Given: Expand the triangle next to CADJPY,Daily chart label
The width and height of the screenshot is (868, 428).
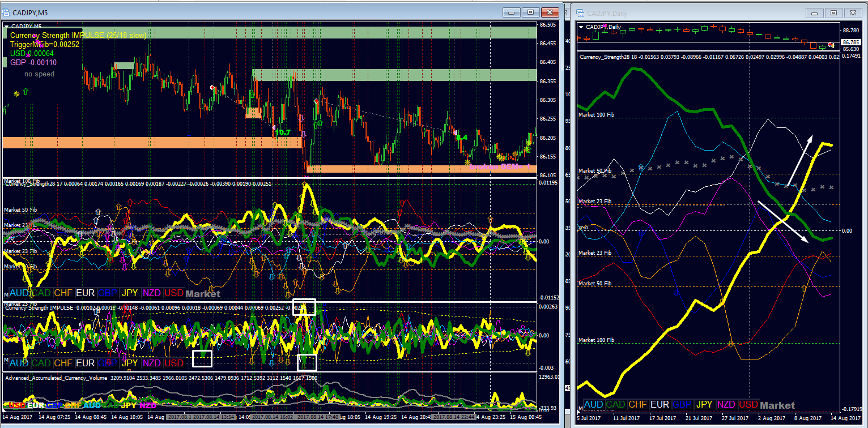Looking at the screenshot, I should [581, 27].
